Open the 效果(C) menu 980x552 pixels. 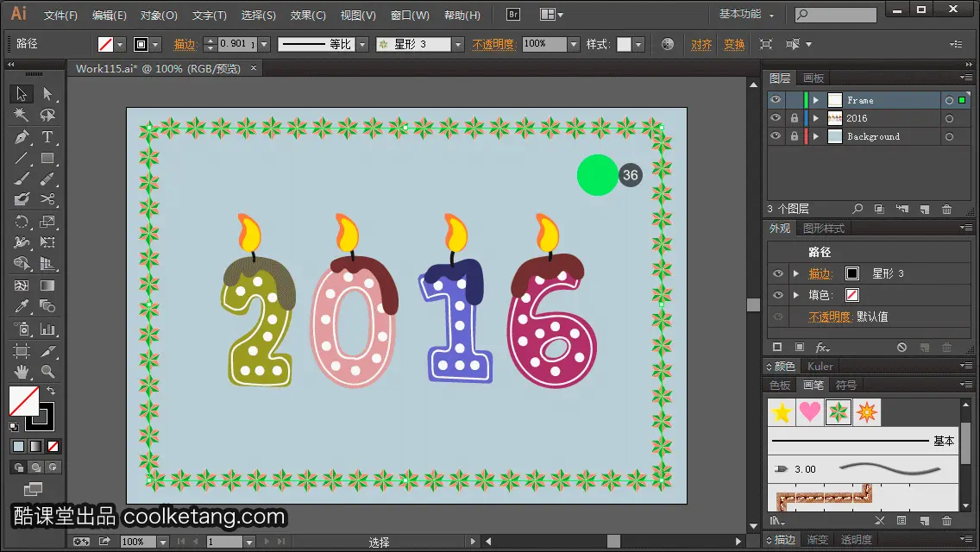308,15
